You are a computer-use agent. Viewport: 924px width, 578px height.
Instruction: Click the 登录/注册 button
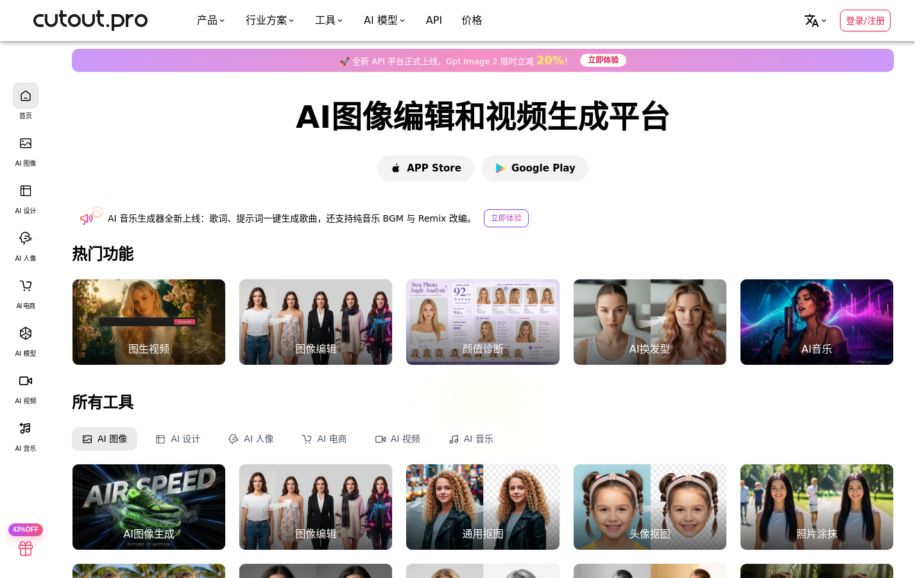coord(865,21)
